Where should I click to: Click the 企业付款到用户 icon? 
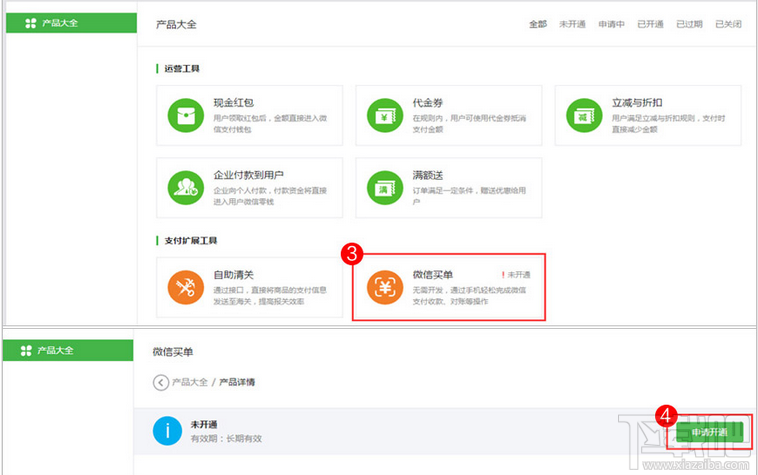(x=186, y=187)
